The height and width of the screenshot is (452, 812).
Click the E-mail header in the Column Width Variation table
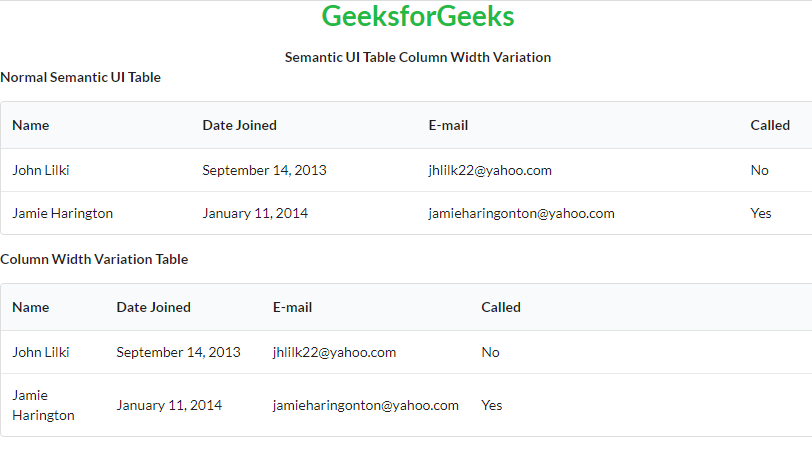pos(292,307)
